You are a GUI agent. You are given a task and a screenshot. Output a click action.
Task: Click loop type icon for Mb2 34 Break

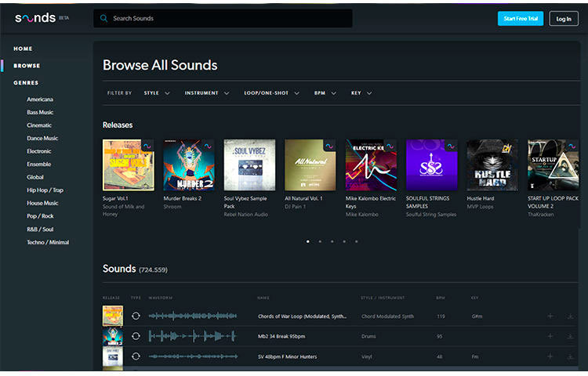(x=136, y=336)
